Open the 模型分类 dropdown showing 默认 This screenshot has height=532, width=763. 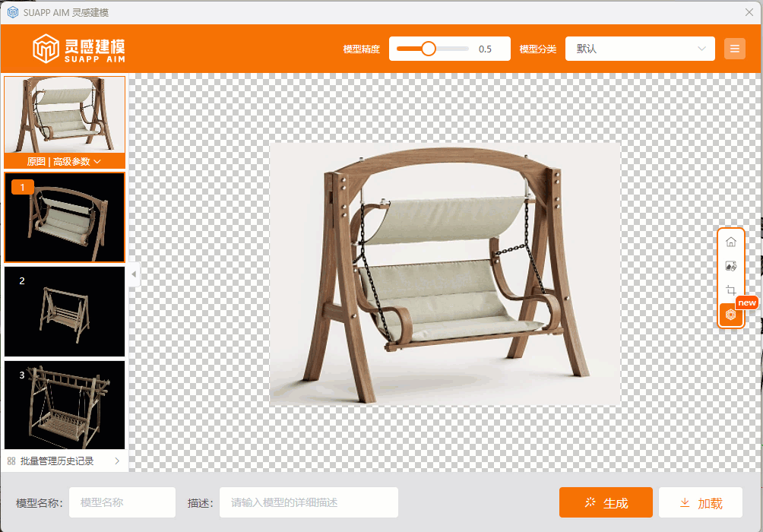pyautogui.click(x=640, y=49)
